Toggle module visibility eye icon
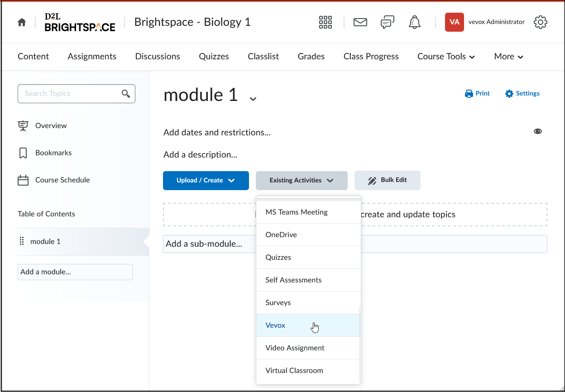This screenshot has width=565, height=392. [x=537, y=132]
